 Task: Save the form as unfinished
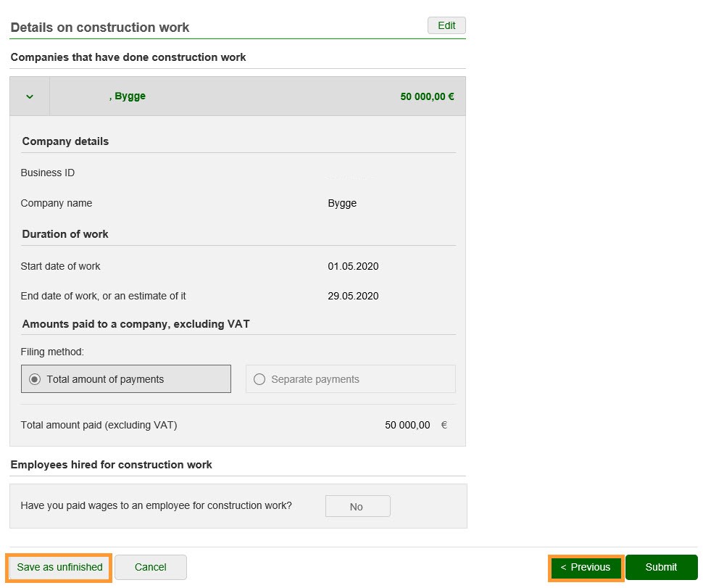59,567
